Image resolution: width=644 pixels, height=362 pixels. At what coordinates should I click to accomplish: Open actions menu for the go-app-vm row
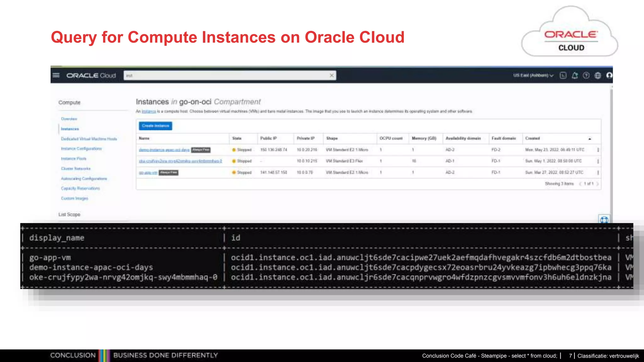tap(598, 173)
